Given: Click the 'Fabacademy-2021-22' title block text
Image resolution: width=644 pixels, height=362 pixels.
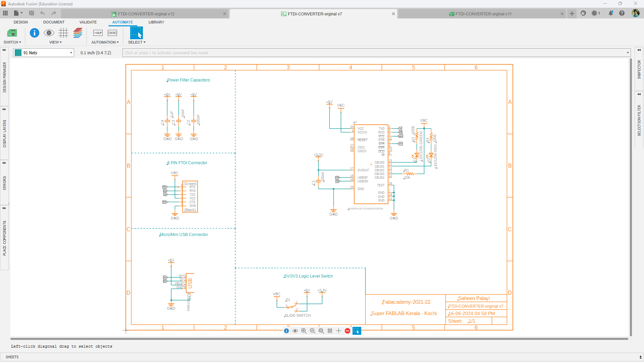Looking at the screenshot, I should (406, 302).
